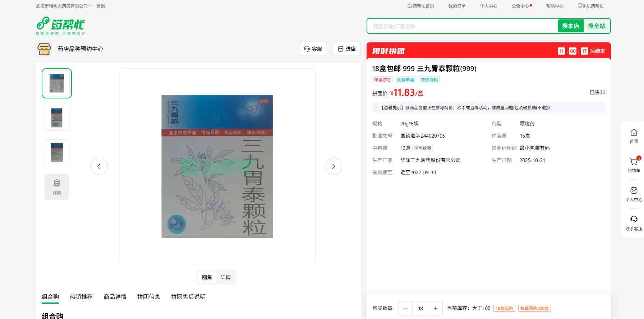Click 搜本店 search button
The image size is (644, 319).
[570, 26]
